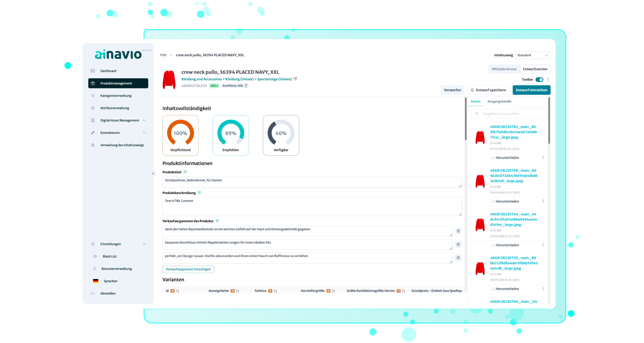Open the options menu for asset 4068128220782
The image size is (644, 343).
[x=543, y=158]
